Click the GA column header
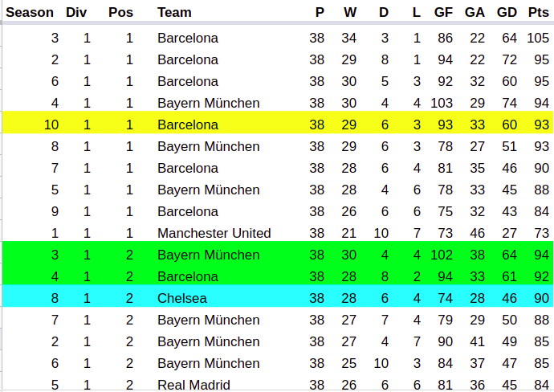 [475, 12]
